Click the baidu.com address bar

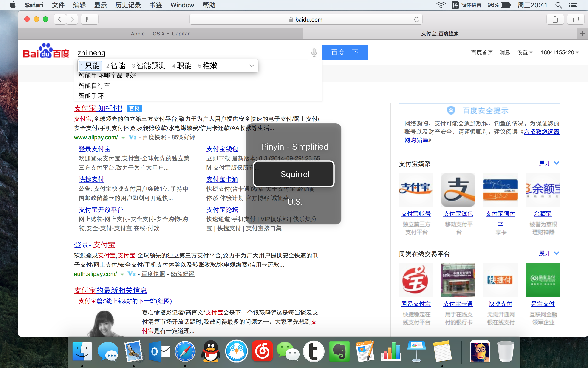[x=306, y=19]
